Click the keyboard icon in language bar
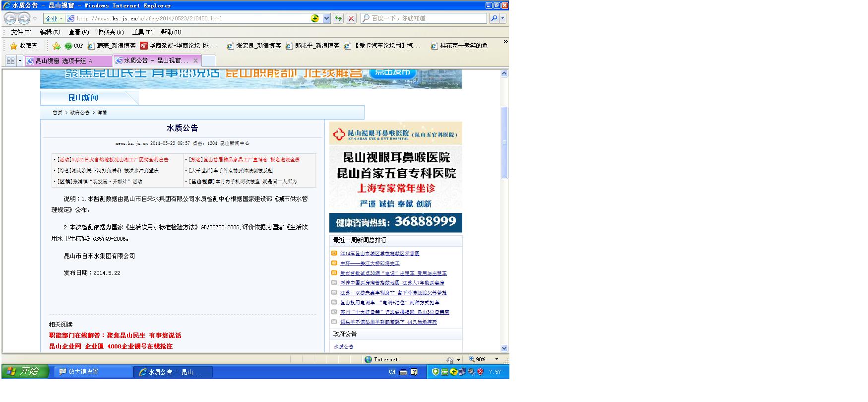The width and height of the screenshot is (868, 402). pos(403,372)
